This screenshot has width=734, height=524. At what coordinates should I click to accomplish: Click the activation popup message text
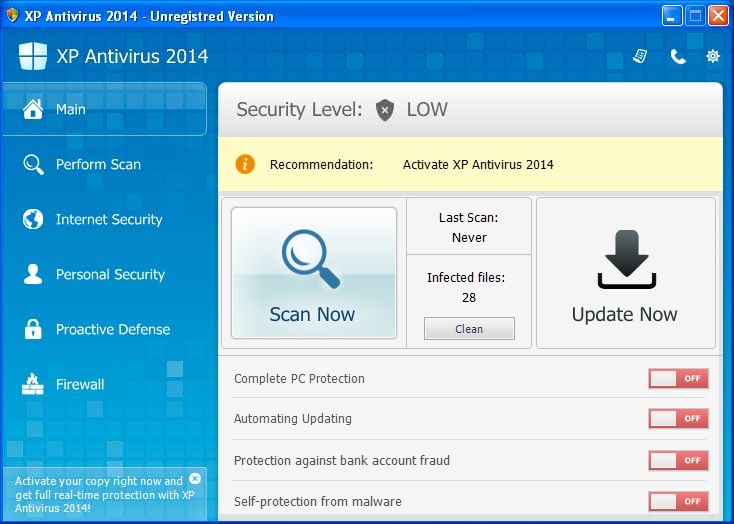[104, 494]
